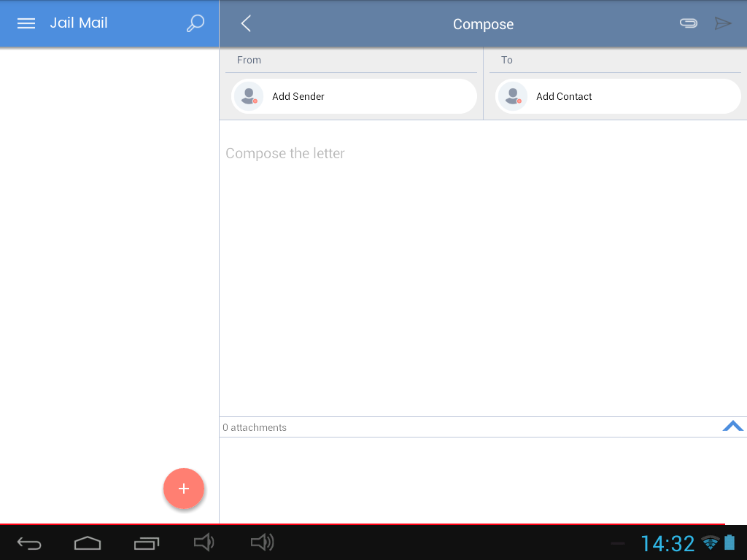Viewport: 747px width, 560px height.
Task: Click the From label
Action: click(x=249, y=60)
